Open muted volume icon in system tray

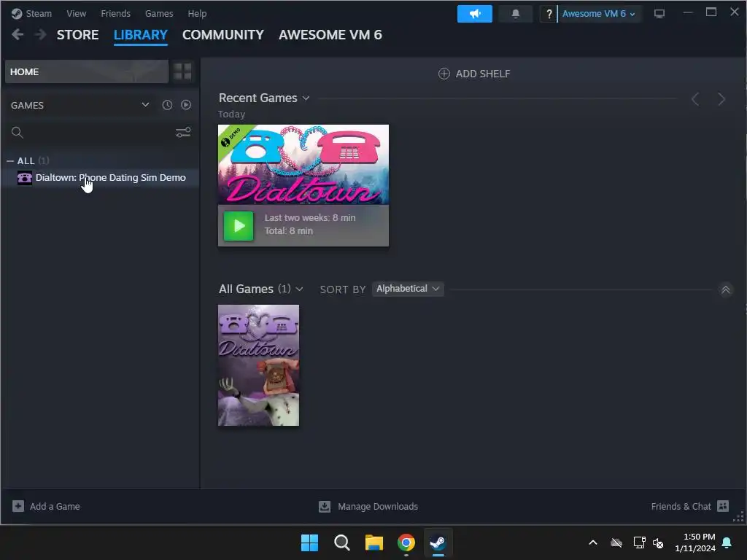(x=658, y=542)
